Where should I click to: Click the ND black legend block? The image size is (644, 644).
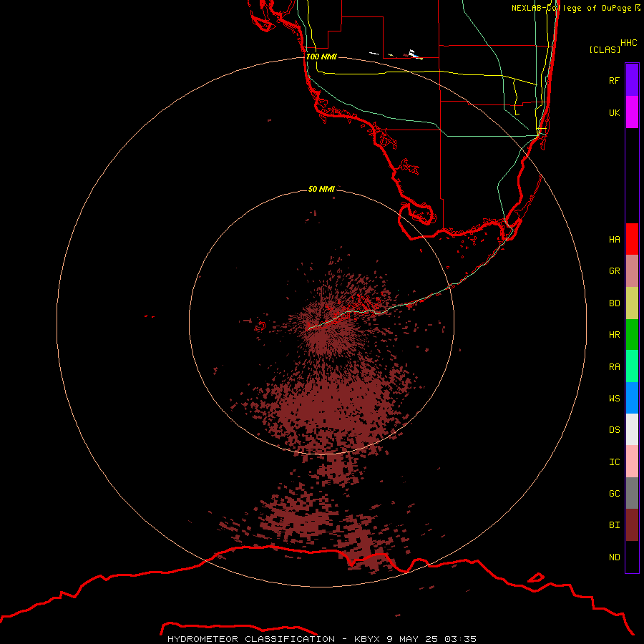[x=632, y=557]
